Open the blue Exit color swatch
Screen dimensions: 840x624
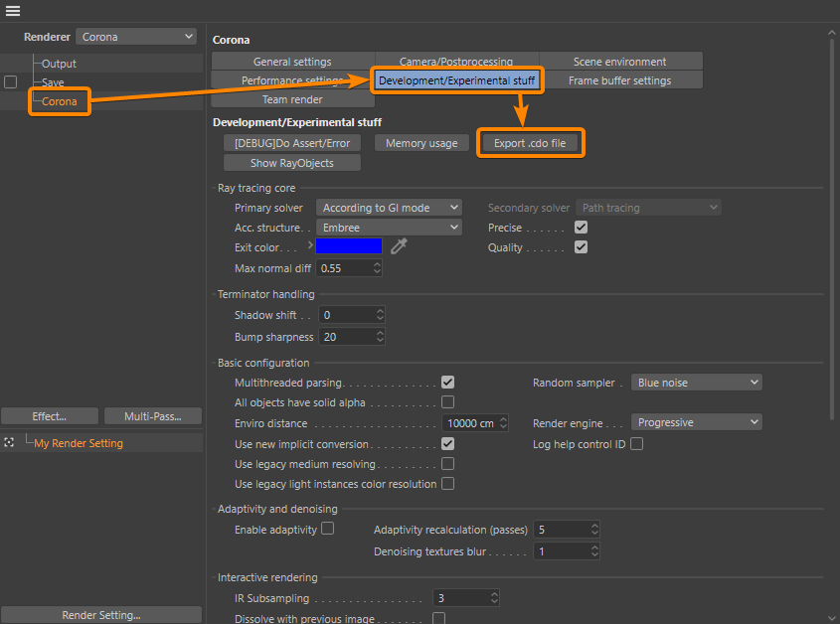[349, 246]
